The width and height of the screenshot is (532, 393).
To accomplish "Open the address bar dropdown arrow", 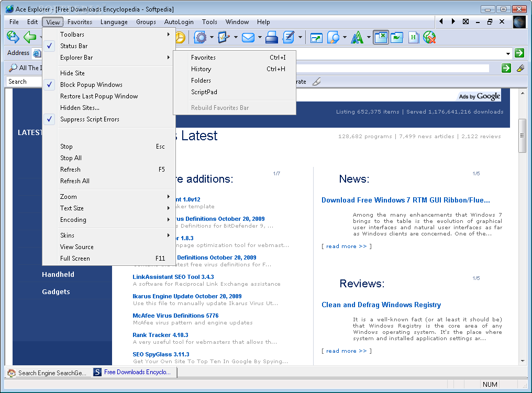I will 508,53.
